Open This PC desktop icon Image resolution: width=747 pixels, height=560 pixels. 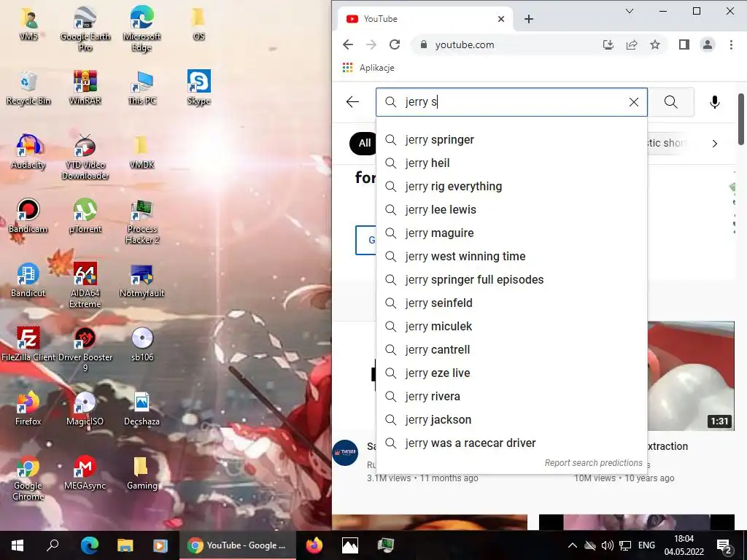(x=142, y=88)
